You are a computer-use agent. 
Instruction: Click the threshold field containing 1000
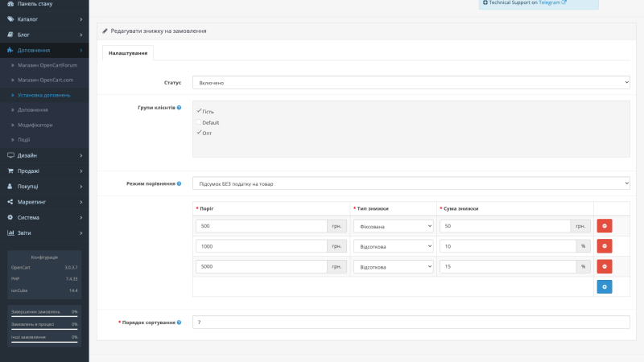tap(261, 246)
